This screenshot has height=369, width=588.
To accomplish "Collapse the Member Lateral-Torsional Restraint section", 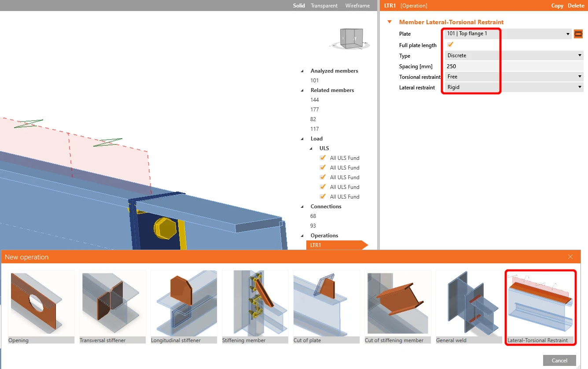I will (x=390, y=22).
